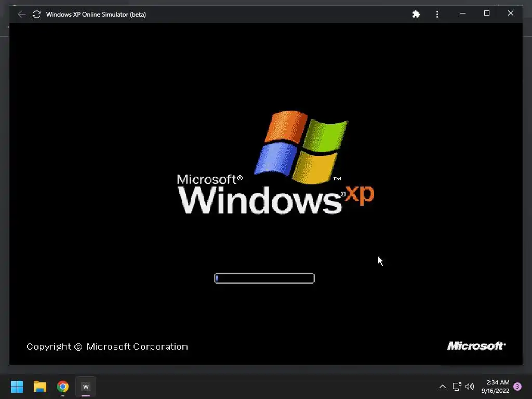The height and width of the screenshot is (399, 532).
Task: Open the three-dot app menu
Action: (437, 14)
